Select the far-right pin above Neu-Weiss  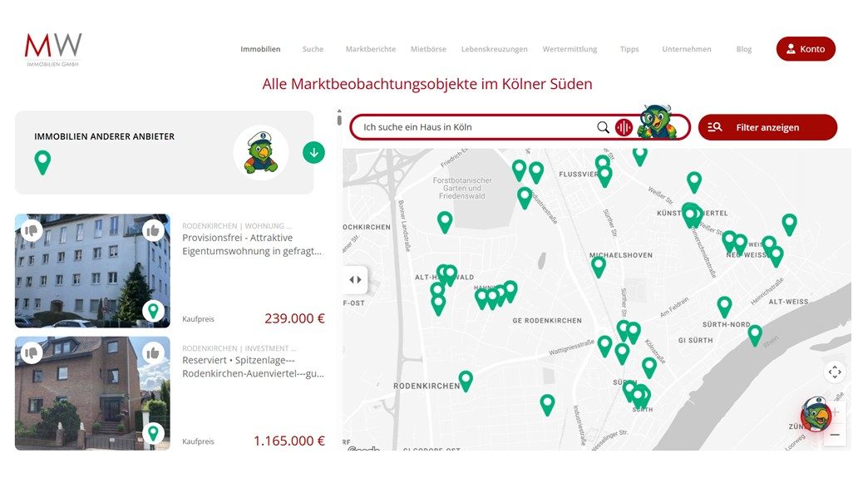789,225
